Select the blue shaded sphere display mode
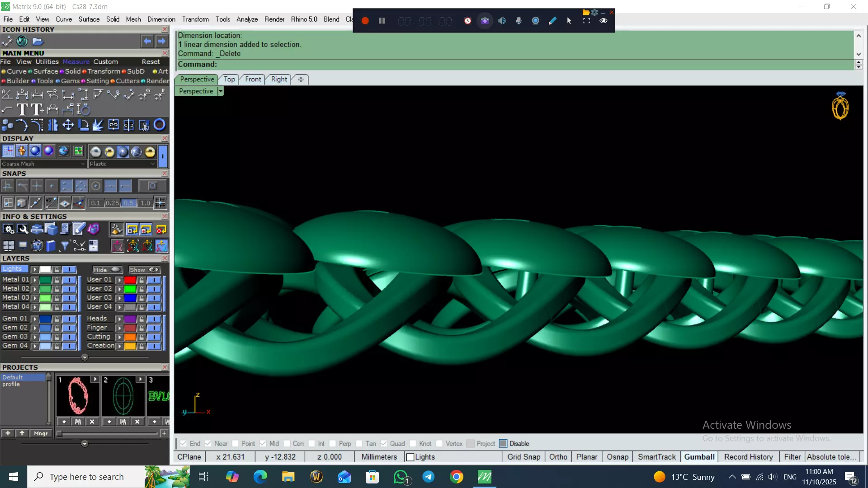This screenshot has height=488, width=868. (35, 151)
